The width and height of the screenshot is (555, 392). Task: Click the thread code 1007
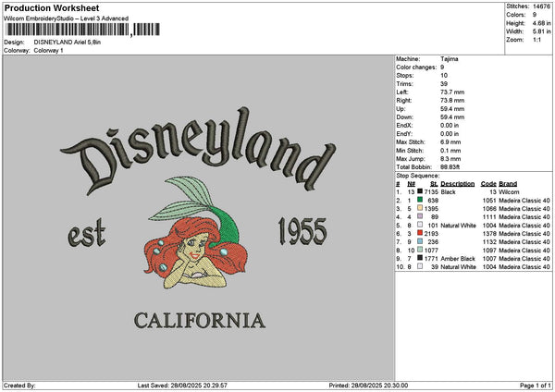click(x=489, y=259)
